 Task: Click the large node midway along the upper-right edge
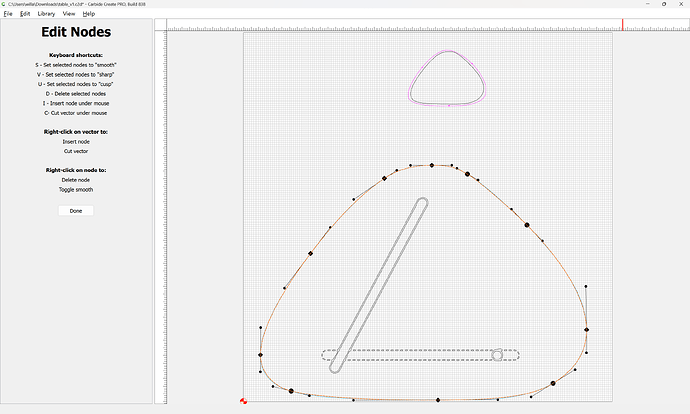pyautogui.click(x=526, y=226)
